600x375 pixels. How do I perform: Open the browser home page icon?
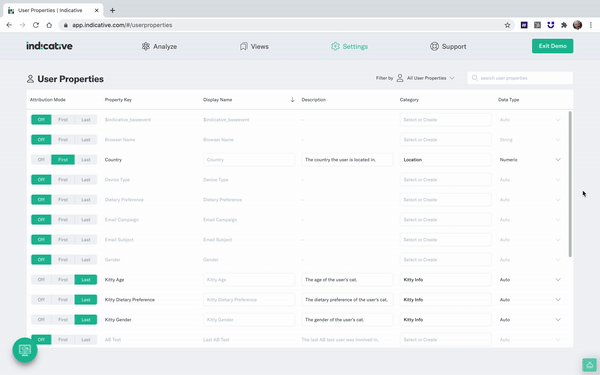coord(49,25)
